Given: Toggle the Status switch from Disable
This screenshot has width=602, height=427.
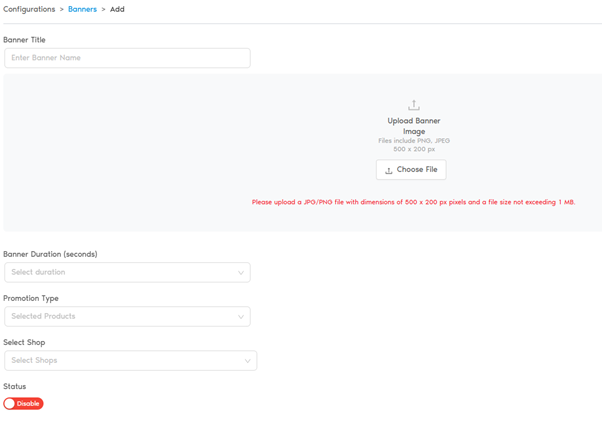Looking at the screenshot, I should (24, 404).
